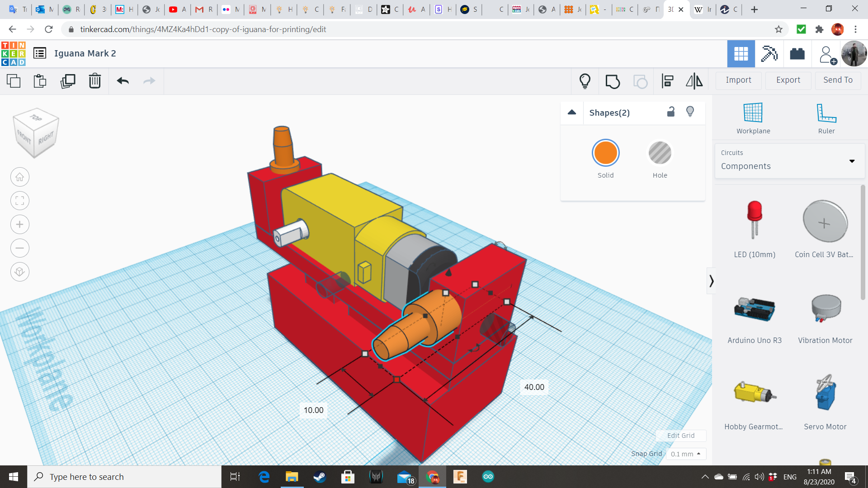Delete selection with trash icon
Viewport: 868px width, 488px height.
click(94, 81)
